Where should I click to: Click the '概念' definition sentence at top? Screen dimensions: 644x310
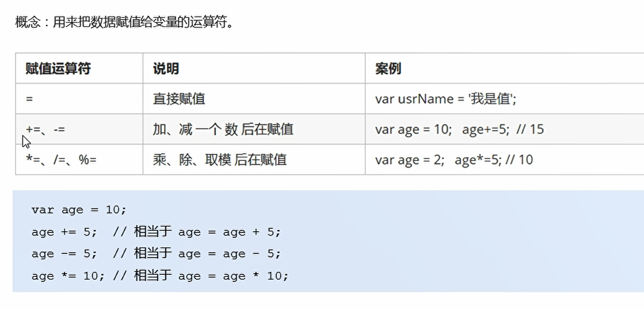pos(124,23)
